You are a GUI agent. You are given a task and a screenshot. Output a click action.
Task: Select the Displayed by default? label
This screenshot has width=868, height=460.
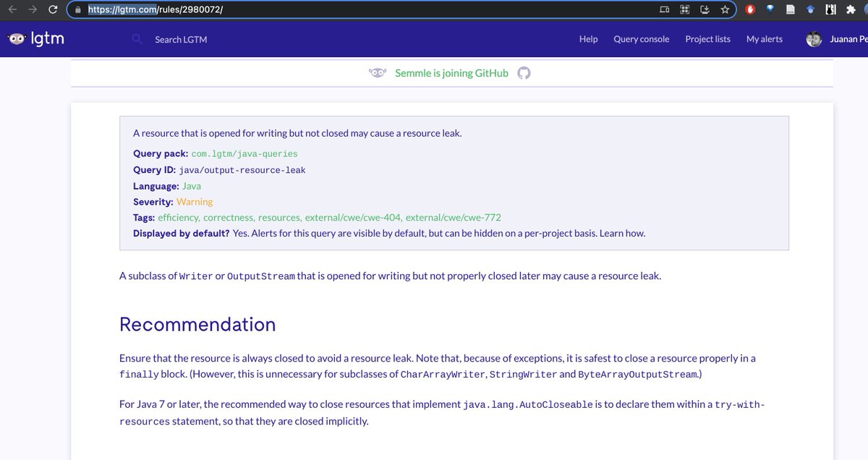(182, 233)
